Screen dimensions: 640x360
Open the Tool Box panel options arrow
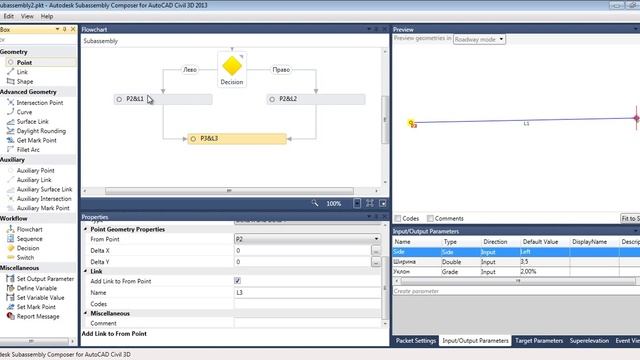coord(57,29)
